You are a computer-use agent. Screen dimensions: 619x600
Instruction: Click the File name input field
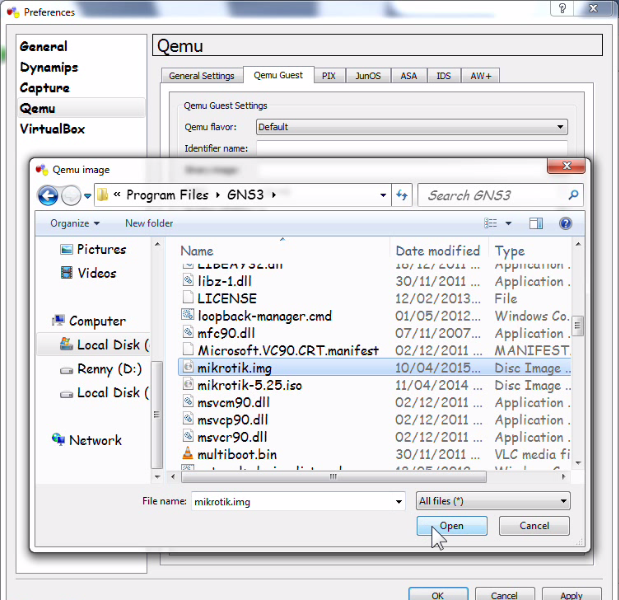pos(293,501)
